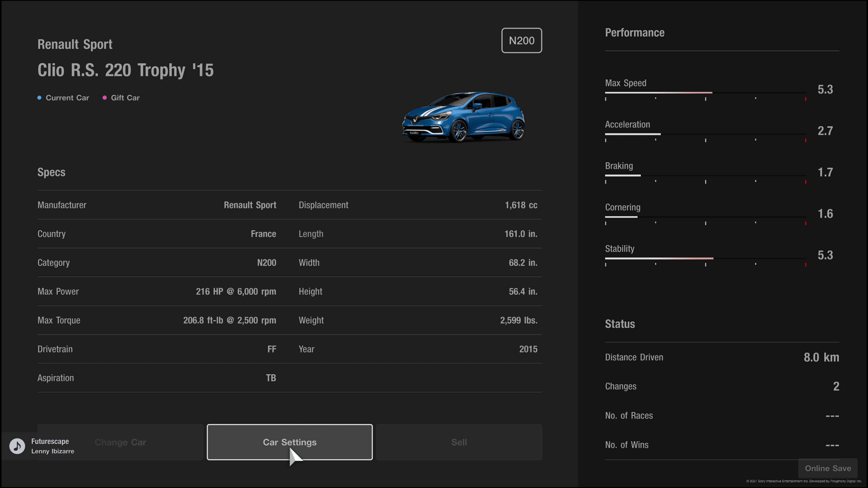The width and height of the screenshot is (868, 488).
Task: Click the blue Current Car dot
Action: (39, 98)
